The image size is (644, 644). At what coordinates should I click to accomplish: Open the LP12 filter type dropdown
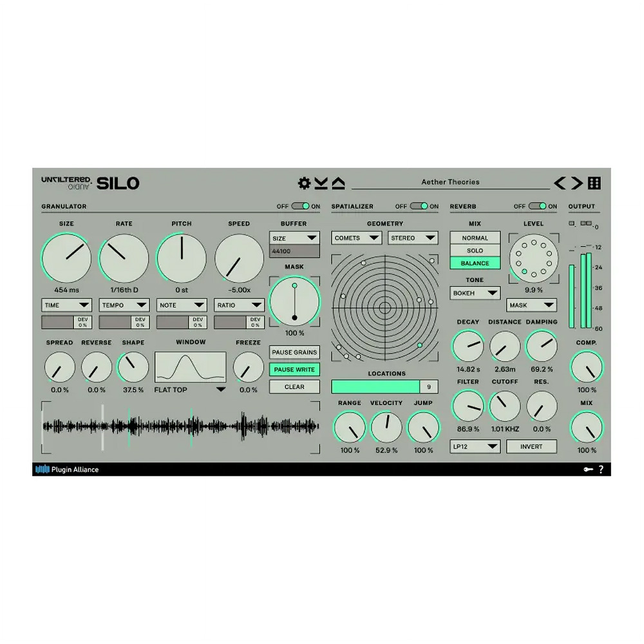click(x=475, y=446)
